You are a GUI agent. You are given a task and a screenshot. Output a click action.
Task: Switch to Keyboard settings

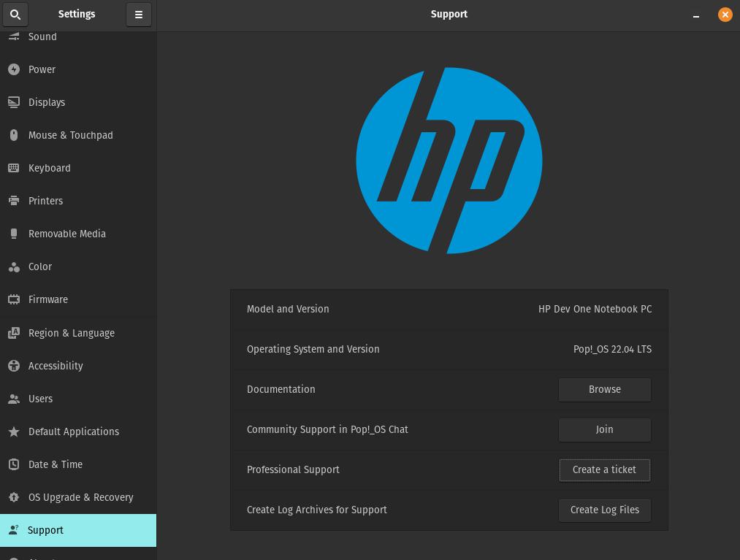[x=78, y=168]
